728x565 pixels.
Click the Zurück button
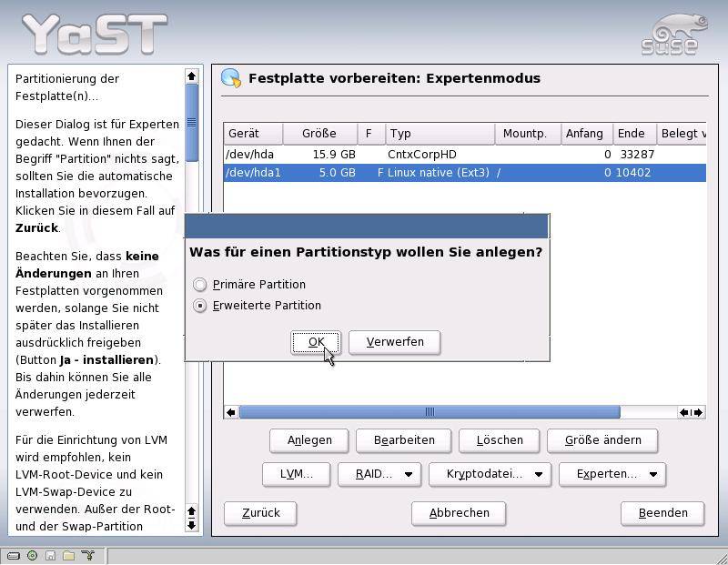tap(261, 513)
